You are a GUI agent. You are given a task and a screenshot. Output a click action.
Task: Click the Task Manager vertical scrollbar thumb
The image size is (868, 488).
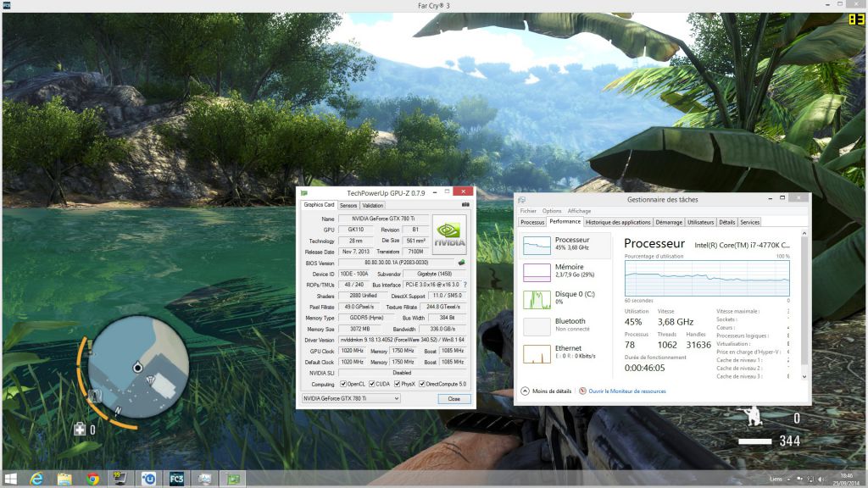[804, 301]
